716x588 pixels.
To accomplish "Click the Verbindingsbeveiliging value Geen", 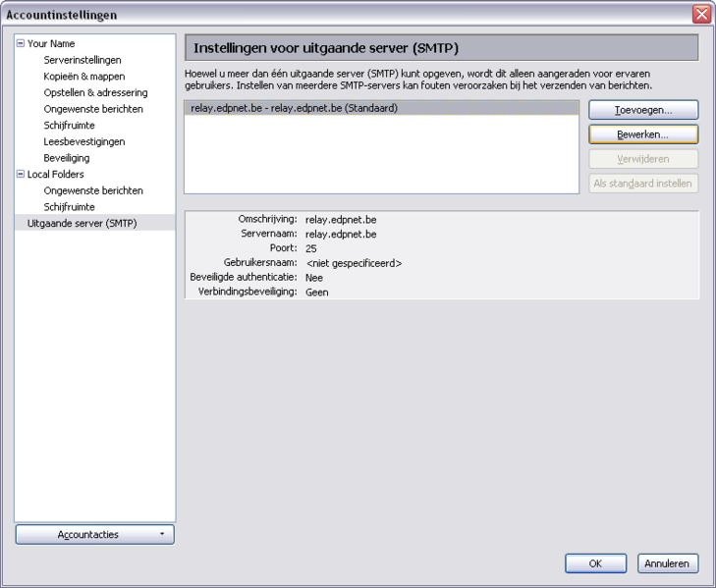I will tap(317, 293).
